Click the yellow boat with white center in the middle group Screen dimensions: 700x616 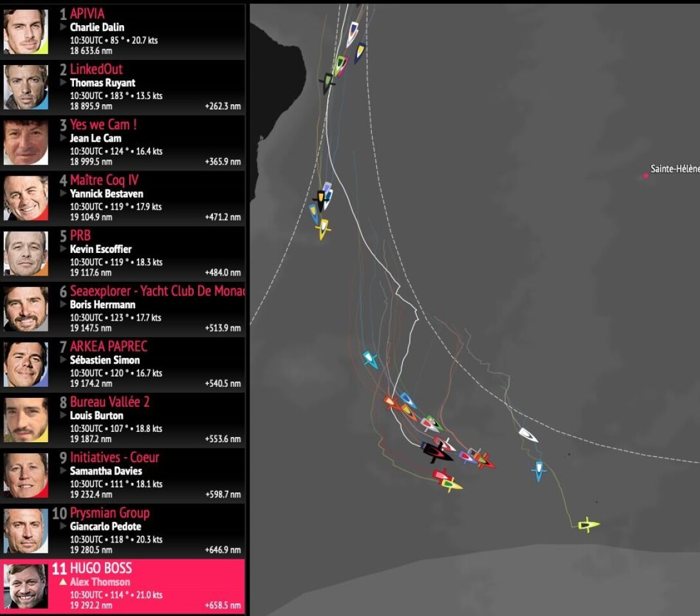(x=323, y=229)
